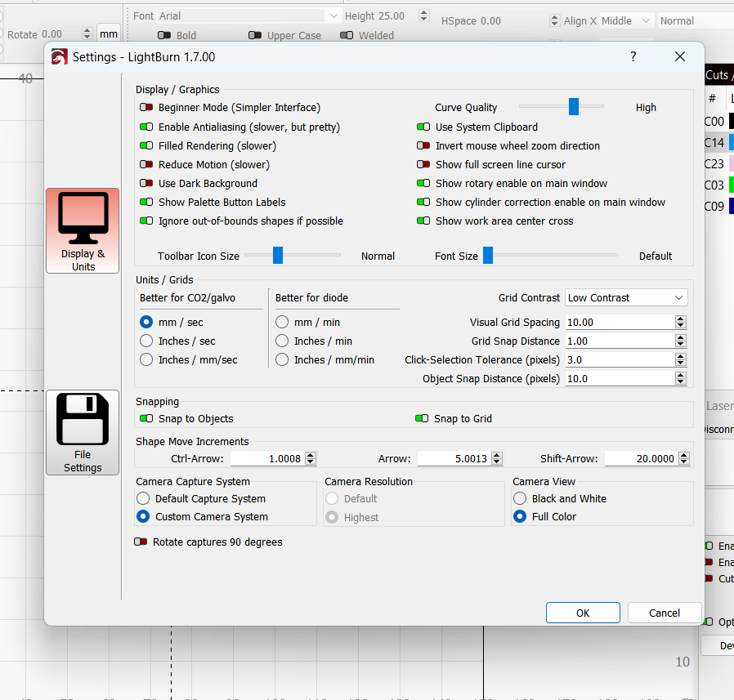The width and height of the screenshot is (734, 700).
Task: Disable Filled Rendering (slower)
Action: 146,145
